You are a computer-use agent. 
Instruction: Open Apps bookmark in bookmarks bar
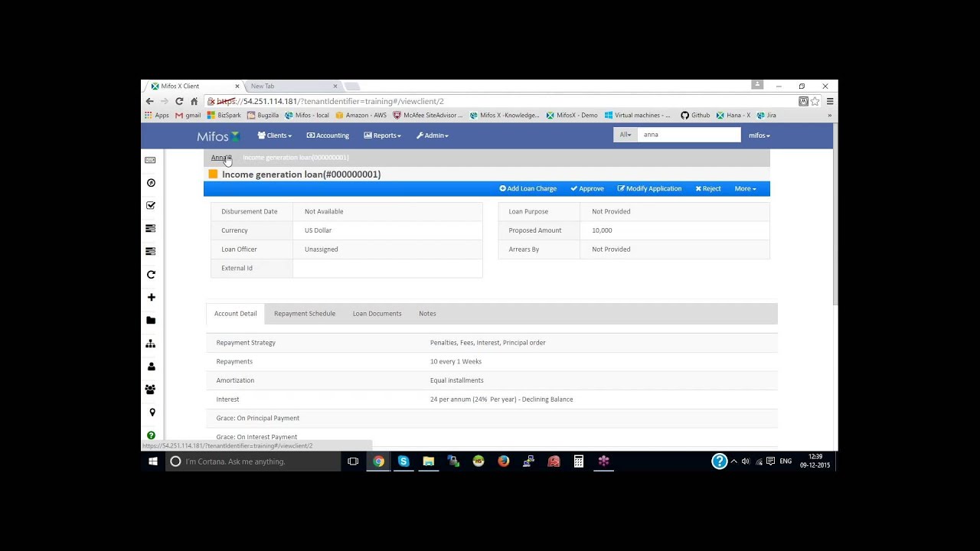157,116
